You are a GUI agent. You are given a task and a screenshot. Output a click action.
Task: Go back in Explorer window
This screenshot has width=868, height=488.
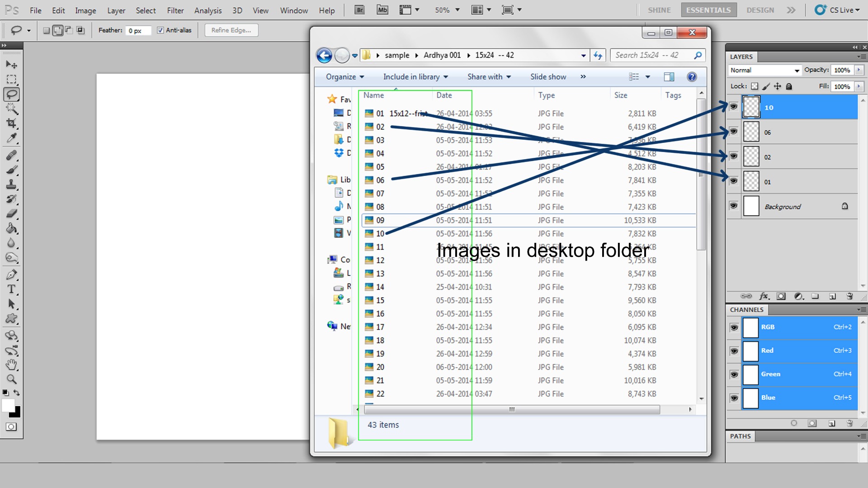(x=324, y=56)
